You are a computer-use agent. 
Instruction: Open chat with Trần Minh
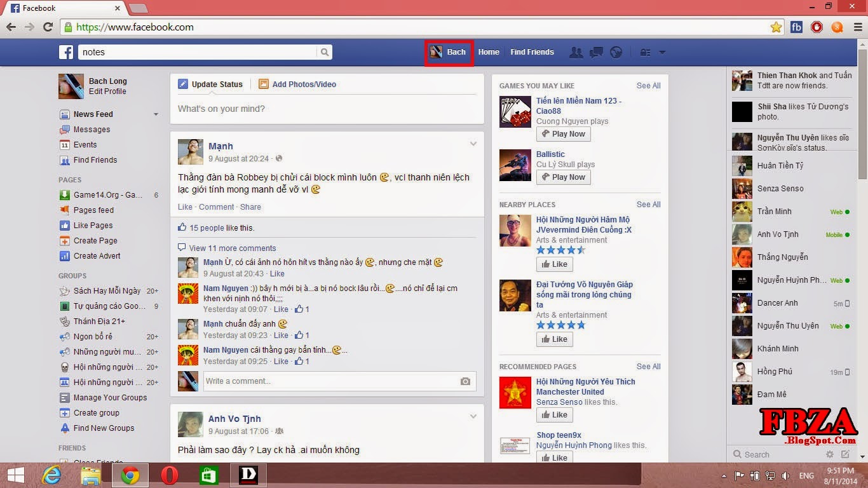tap(792, 212)
